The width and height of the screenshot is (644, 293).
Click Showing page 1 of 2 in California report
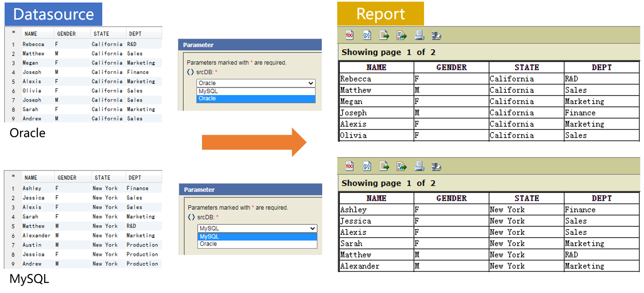pyautogui.click(x=389, y=52)
